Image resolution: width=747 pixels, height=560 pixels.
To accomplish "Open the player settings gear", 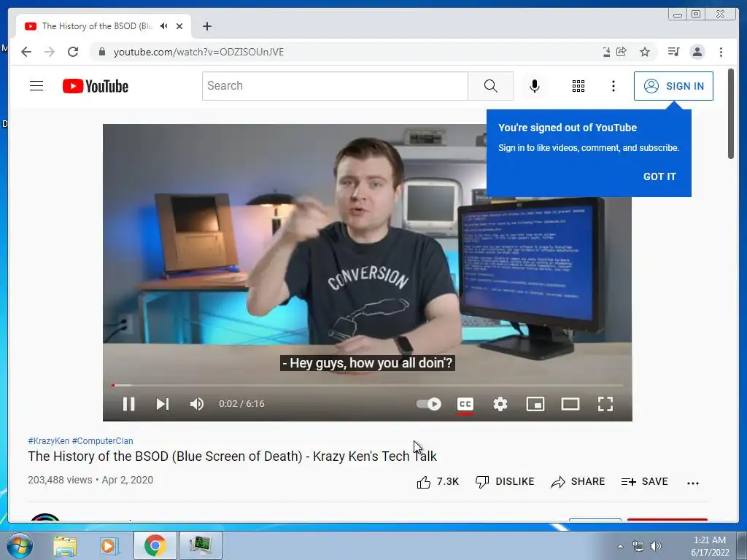I will (500, 404).
